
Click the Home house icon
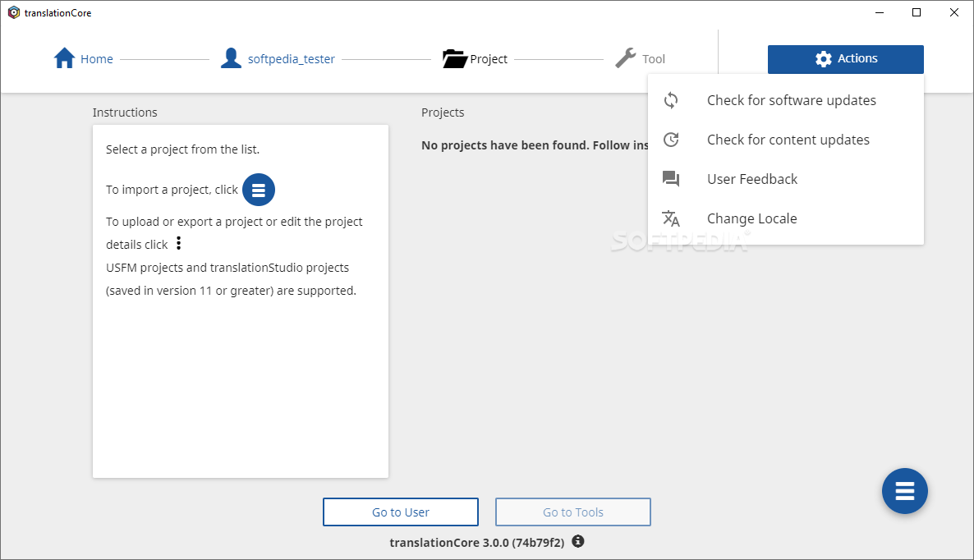click(65, 58)
